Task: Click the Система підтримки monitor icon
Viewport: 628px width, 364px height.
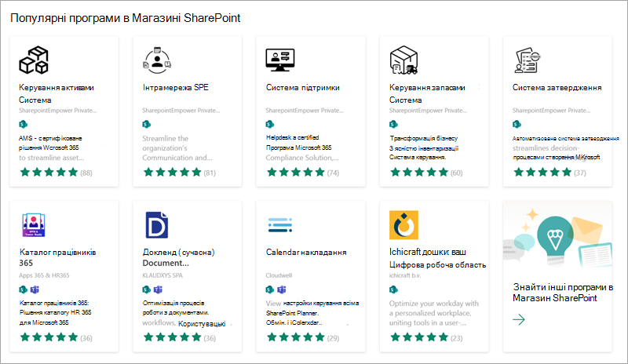Action: 280,60
